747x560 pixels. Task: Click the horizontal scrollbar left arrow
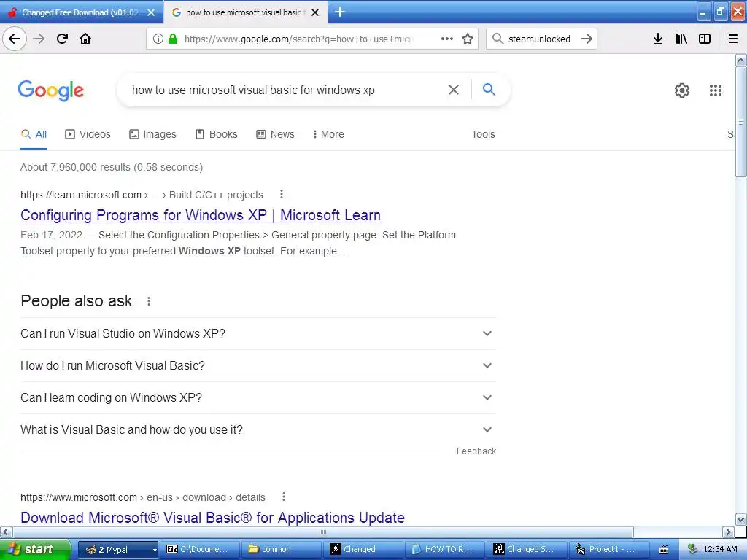(x=6, y=532)
